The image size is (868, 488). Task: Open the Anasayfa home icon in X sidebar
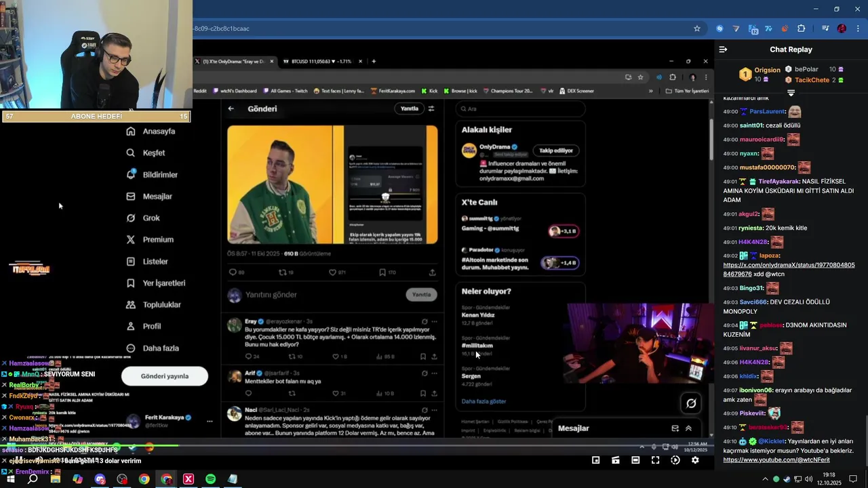point(131,131)
